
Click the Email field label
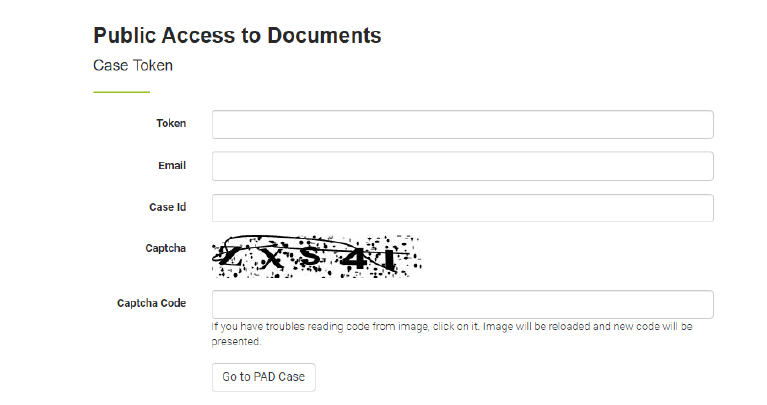point(172,166)
